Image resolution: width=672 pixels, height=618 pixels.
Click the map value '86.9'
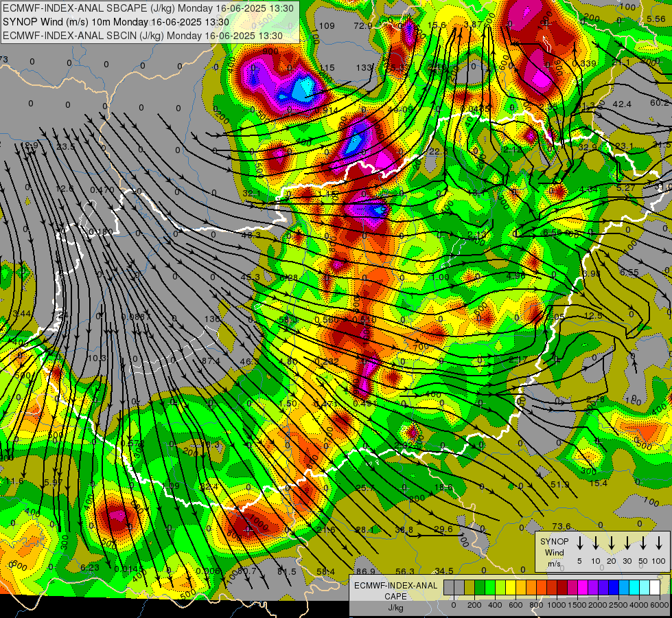366,572
